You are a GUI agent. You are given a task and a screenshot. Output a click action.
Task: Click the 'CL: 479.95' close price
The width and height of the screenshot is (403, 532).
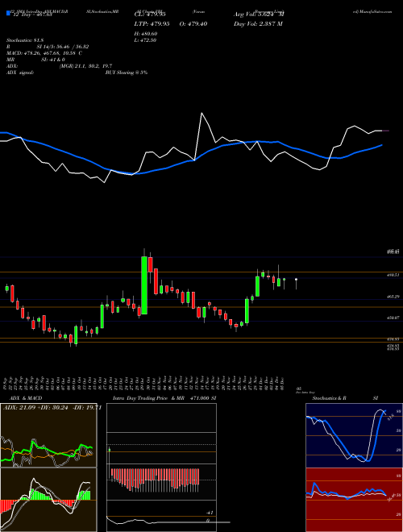(x=149, y=15)
